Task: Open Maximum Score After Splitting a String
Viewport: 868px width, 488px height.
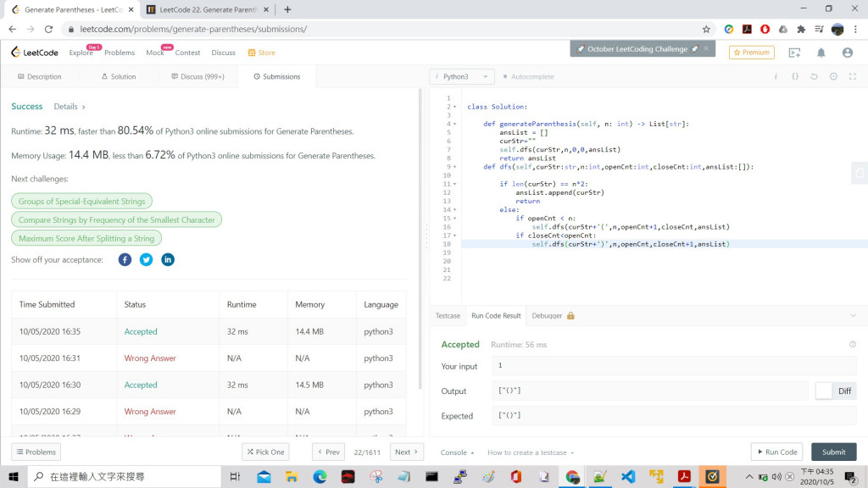Action: click(x=86, y=238)
